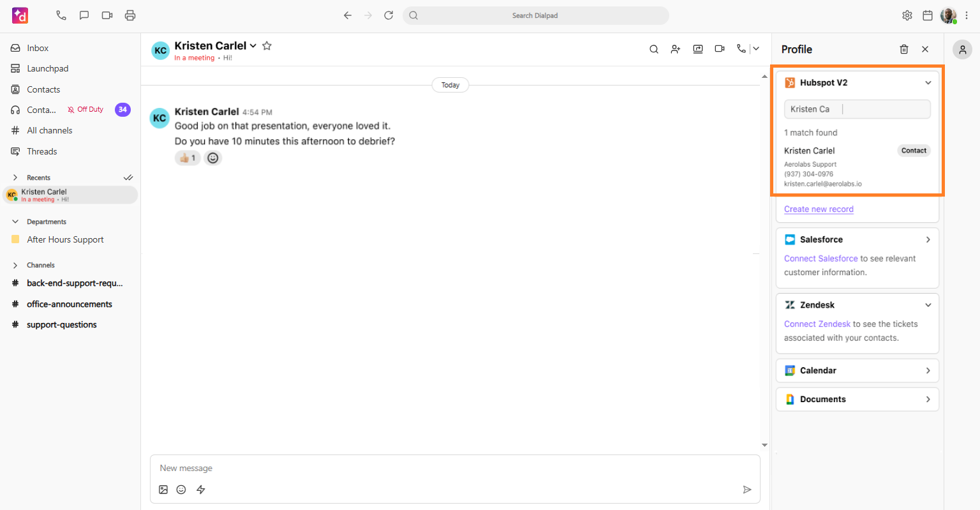
Task: Open the phone dialer icon in top bar
Action: click(x=61, y=15)
